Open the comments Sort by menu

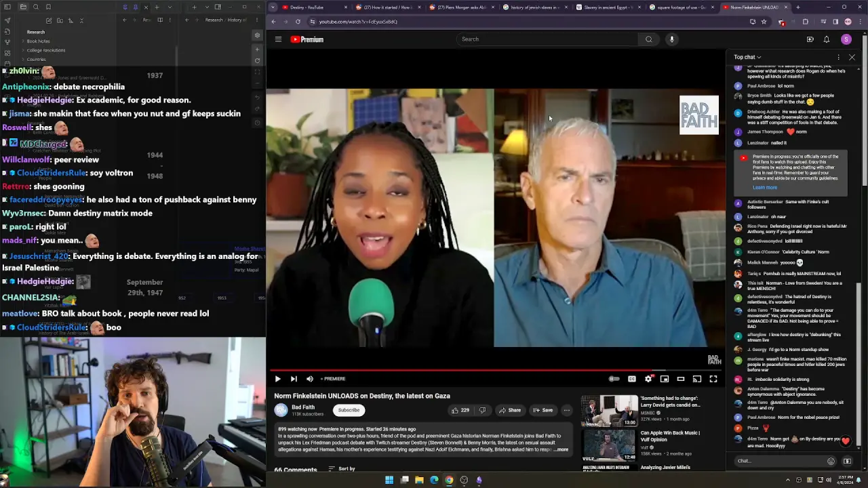point(342,468)
